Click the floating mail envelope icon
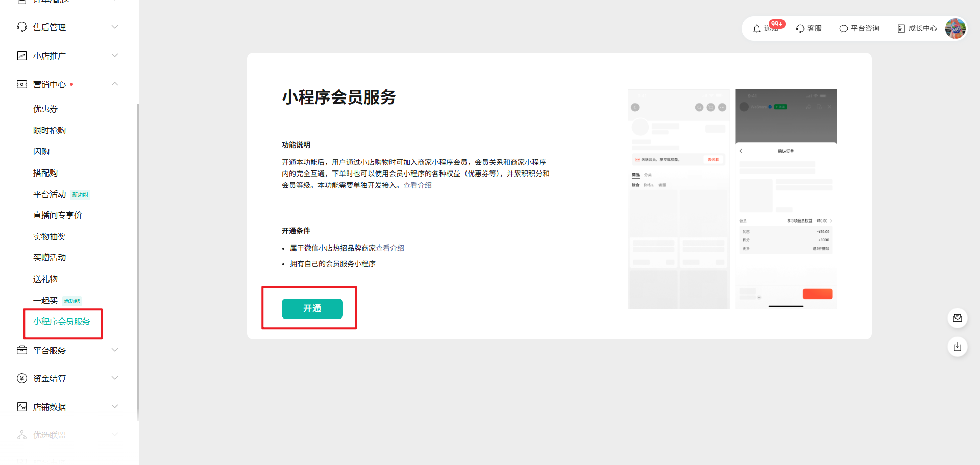The image size is (980, 465). 958,318
